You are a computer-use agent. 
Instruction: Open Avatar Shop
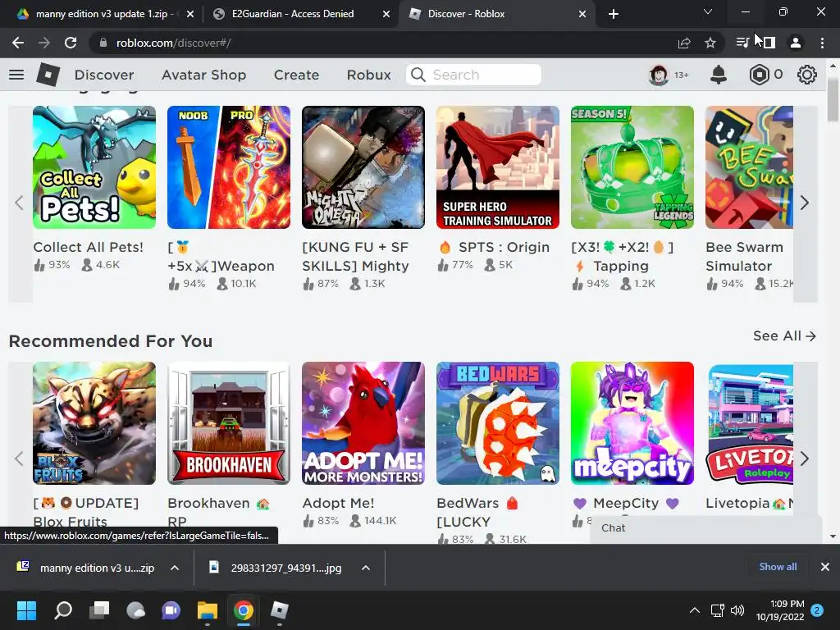(x=204, y=75)
